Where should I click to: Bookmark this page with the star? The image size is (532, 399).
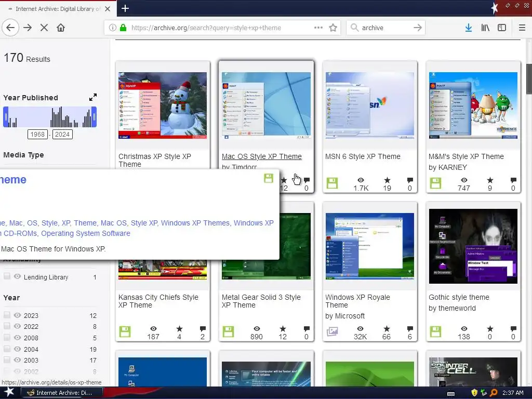pos(333,28)
